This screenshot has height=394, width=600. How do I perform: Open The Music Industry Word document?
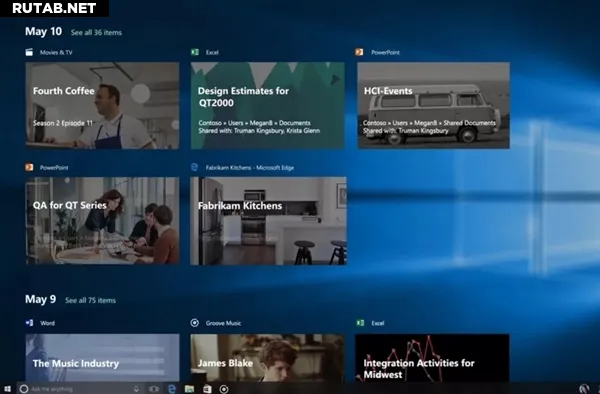[102, 358]
